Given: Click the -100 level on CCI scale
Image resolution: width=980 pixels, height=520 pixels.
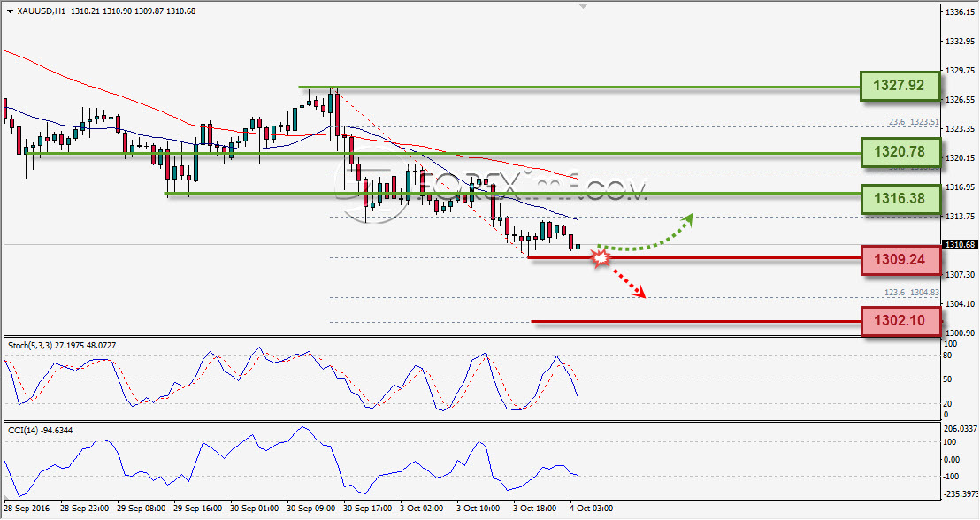Looking at the screenshot, I should pyautogui.click(x=953, y=477).
